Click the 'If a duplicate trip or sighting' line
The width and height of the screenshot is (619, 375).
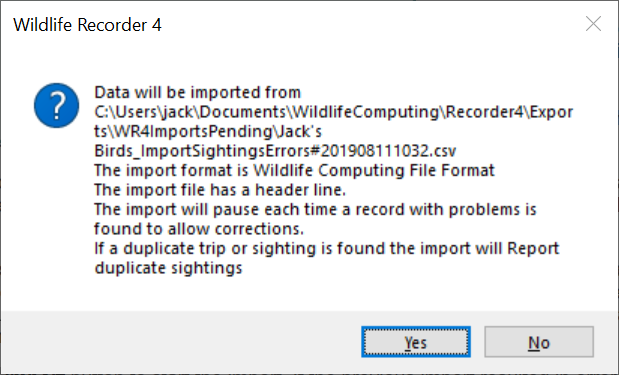(326, 249)
